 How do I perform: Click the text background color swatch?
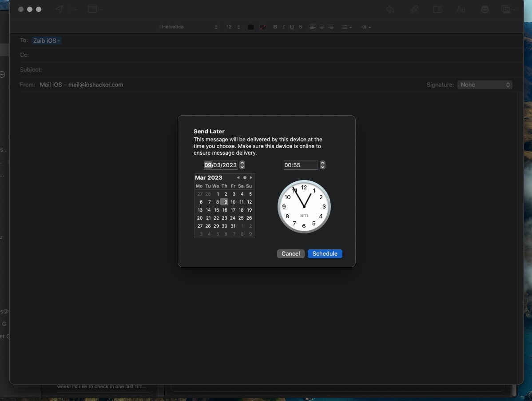[x=262, y=27]
